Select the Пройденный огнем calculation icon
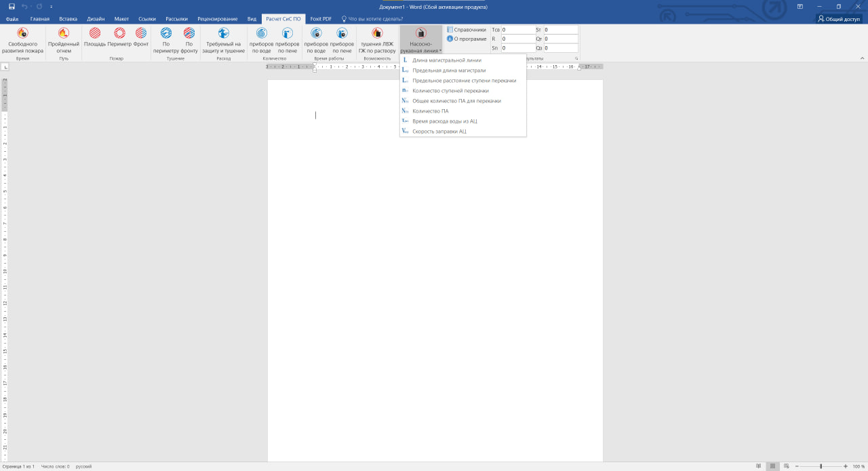Screen dimensions: 868x471 pyautogui.click(x=64, y=33)
